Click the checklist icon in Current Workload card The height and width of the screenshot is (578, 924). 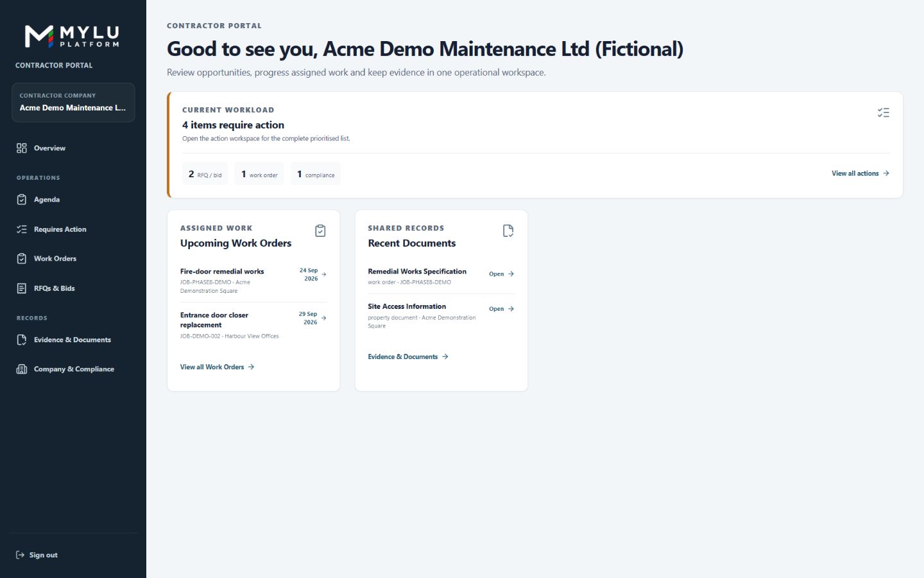pos(884,112)
